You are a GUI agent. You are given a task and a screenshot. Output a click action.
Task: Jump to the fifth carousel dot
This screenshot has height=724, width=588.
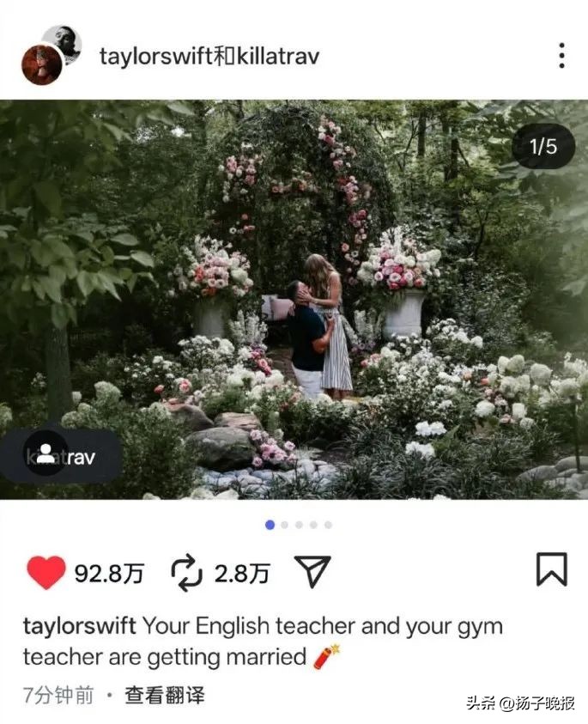coord(328,525)
